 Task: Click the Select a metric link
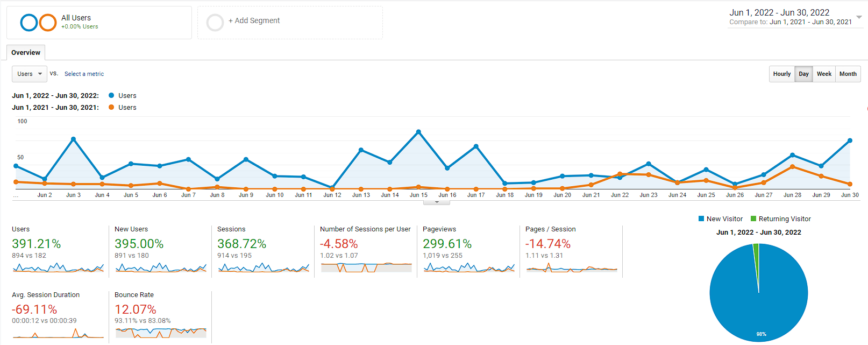[x=84, y=74]
